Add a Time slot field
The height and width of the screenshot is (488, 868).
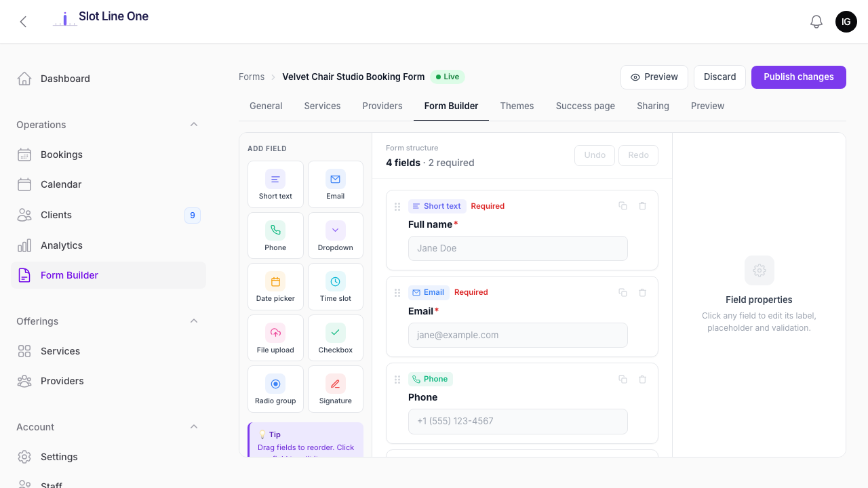pyautogui.click(x=336, y=287)
